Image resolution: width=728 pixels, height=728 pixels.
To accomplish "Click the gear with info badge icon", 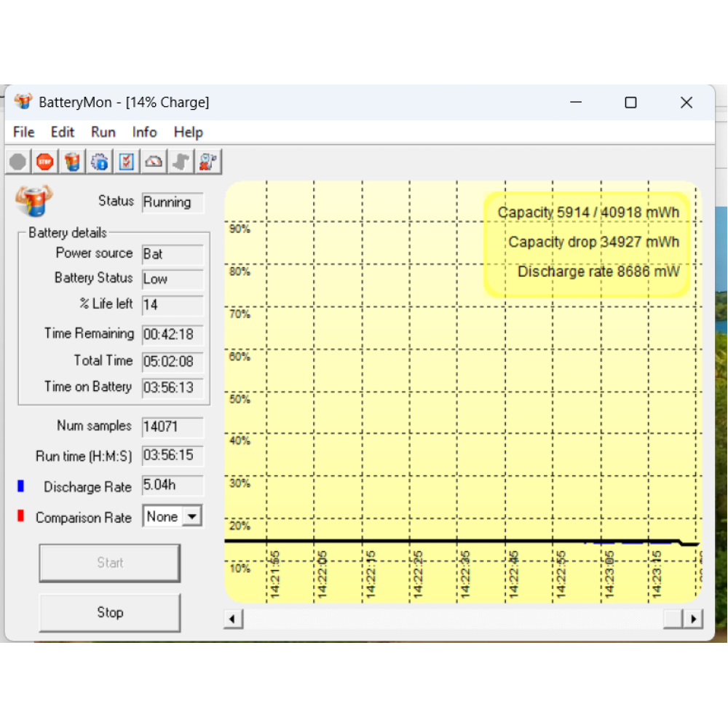I will click(100, 162).
